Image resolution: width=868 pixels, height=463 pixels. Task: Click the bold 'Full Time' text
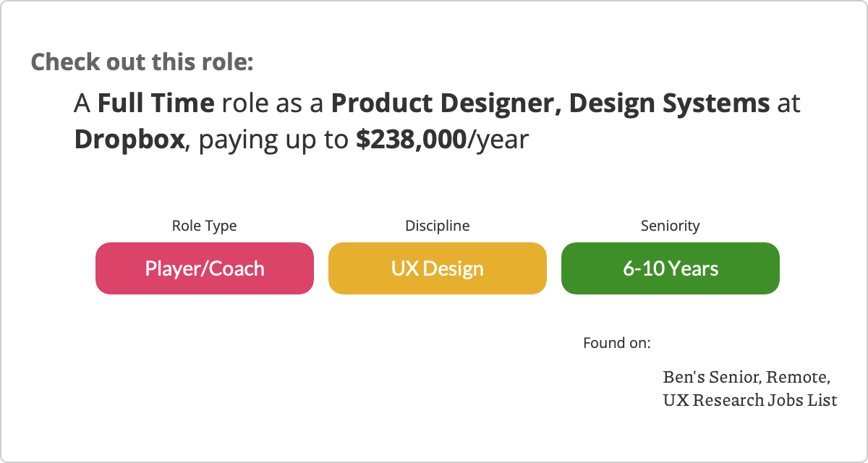[x=156, y=103]
